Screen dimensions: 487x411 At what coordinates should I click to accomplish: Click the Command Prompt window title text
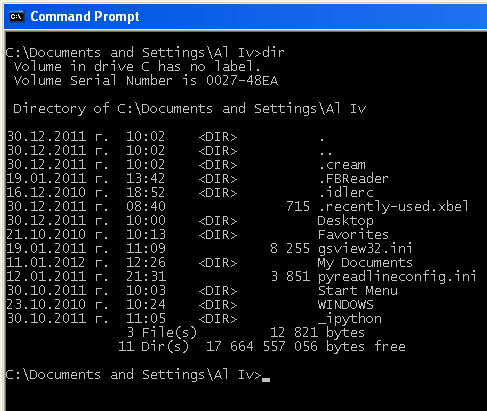(x=85, y=16)
